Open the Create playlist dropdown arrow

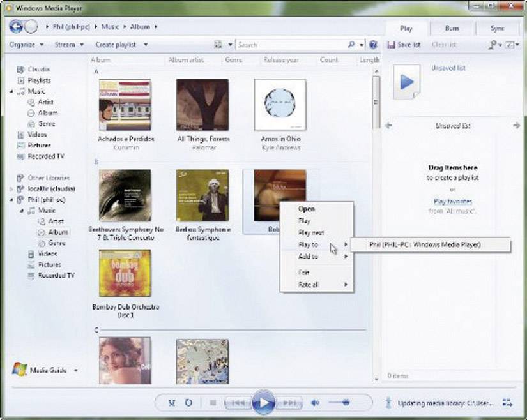[x=146, y=44]
